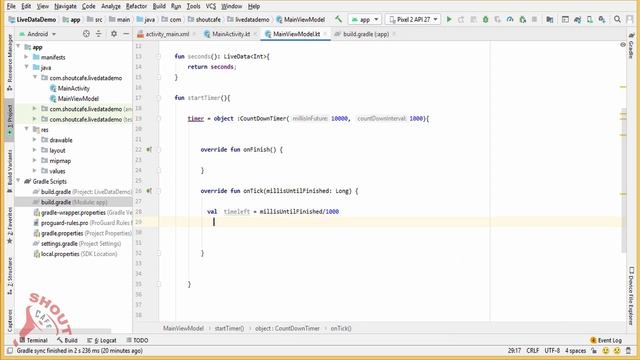This screenshot has width=640, height=360.
Task: Click the Collapse All icon in Project panel
Action: coord(98,34)
